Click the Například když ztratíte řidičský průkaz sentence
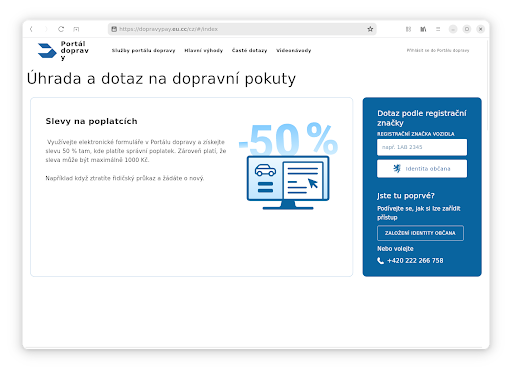Screen dimensions: 512x374 coord(124,178)
